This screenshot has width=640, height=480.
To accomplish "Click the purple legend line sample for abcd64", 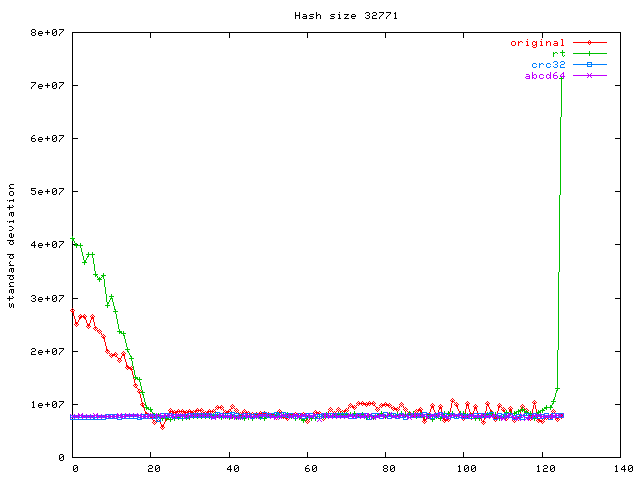I will click(590, 76).
